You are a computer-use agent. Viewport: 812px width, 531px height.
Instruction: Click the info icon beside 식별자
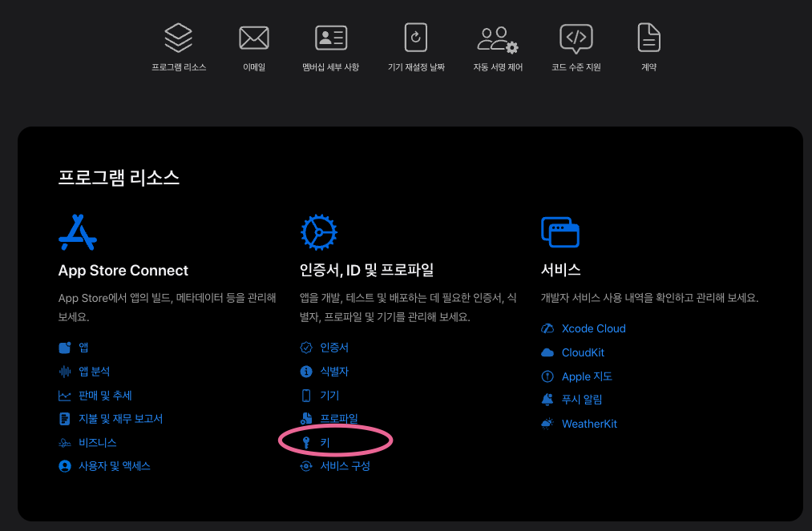[x=306, y=372]
